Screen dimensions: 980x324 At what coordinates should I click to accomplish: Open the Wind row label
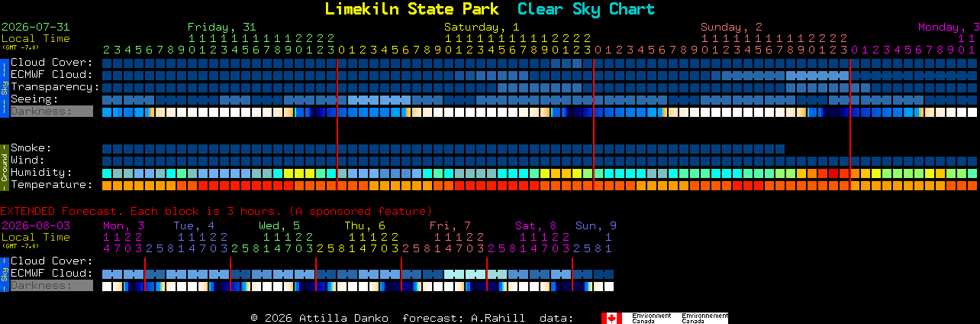coord(27,160)
